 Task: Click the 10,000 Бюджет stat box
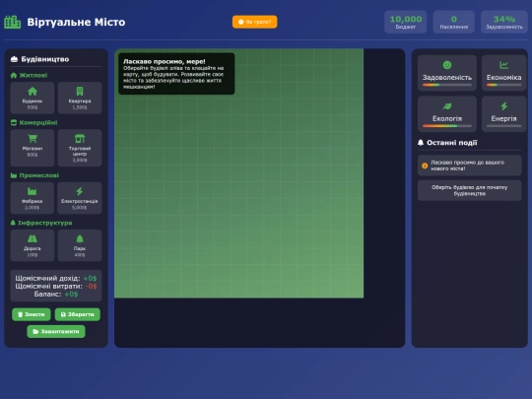pos(406,22)
